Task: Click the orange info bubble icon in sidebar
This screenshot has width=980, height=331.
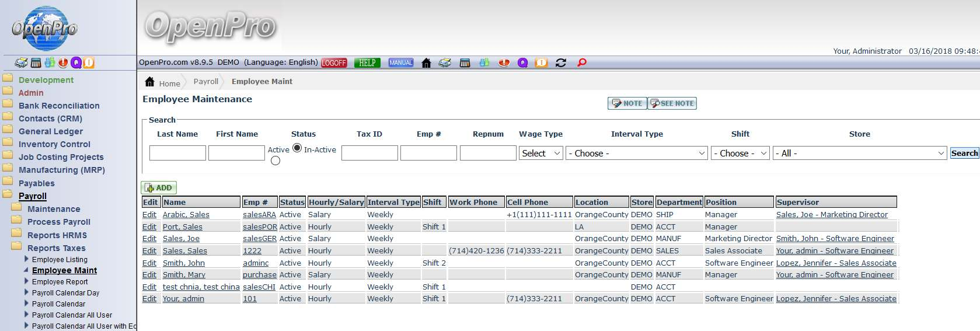Action: [x=89, y=63]
